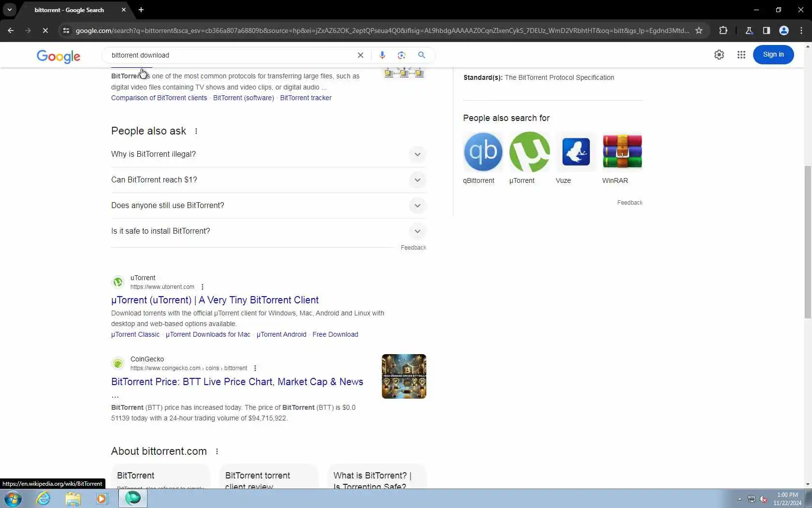The width and height of the screenshot is (812, 508).
Task: Expand 'Can BitTorrent reach $1?' question
Action: [x=269, y=180]
